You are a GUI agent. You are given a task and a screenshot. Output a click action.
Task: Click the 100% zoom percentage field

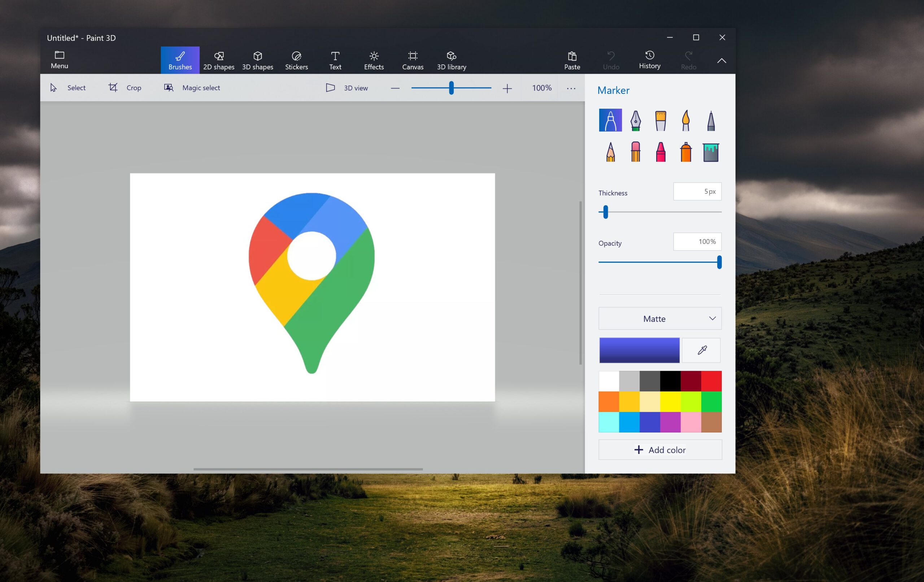click(541, 88)
